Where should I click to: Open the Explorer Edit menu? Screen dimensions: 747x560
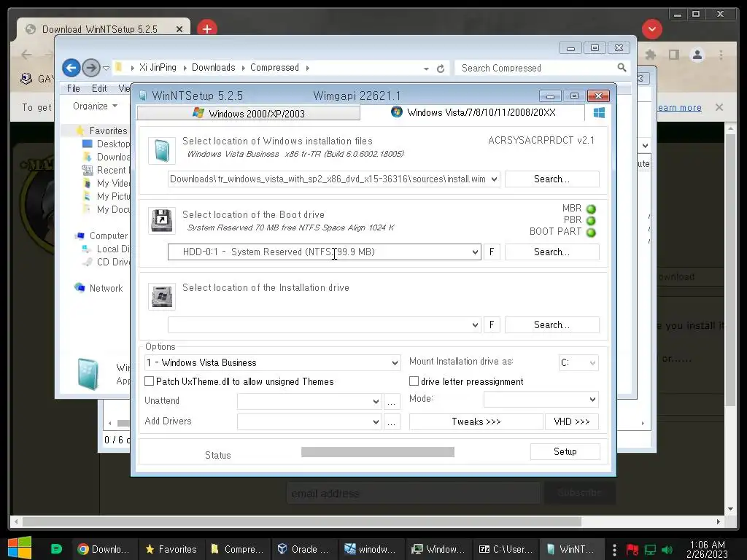[x=99, y=88]
